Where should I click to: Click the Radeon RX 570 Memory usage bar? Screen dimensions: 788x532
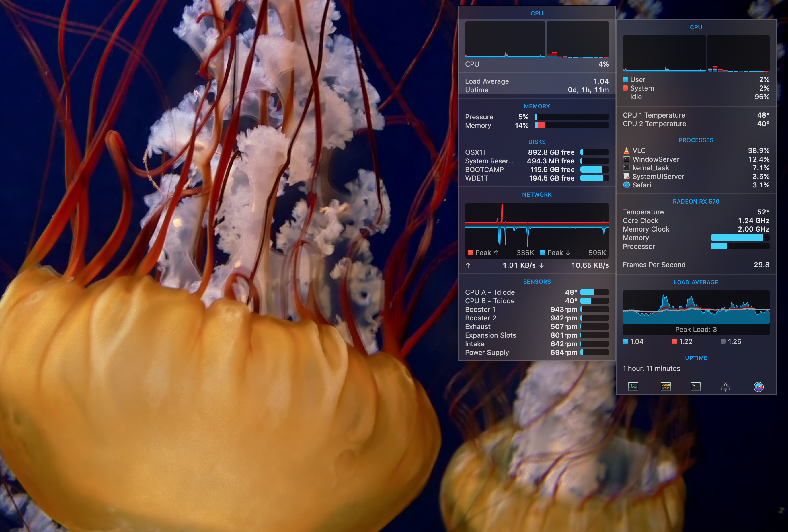tap(740, 238)
